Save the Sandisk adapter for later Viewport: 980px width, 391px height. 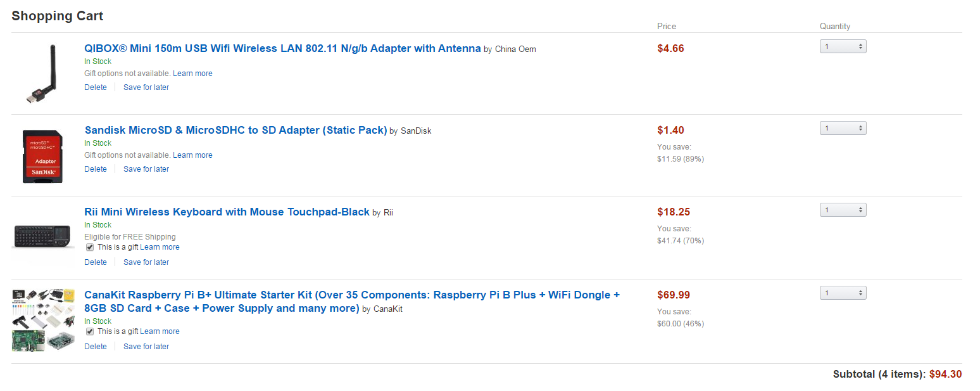[146, 169]
